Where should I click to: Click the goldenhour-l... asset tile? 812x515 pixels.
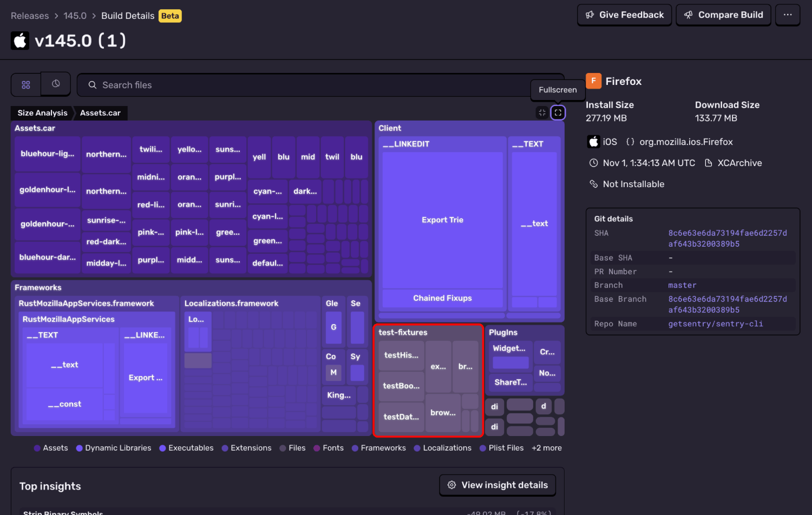pos(48,190)
